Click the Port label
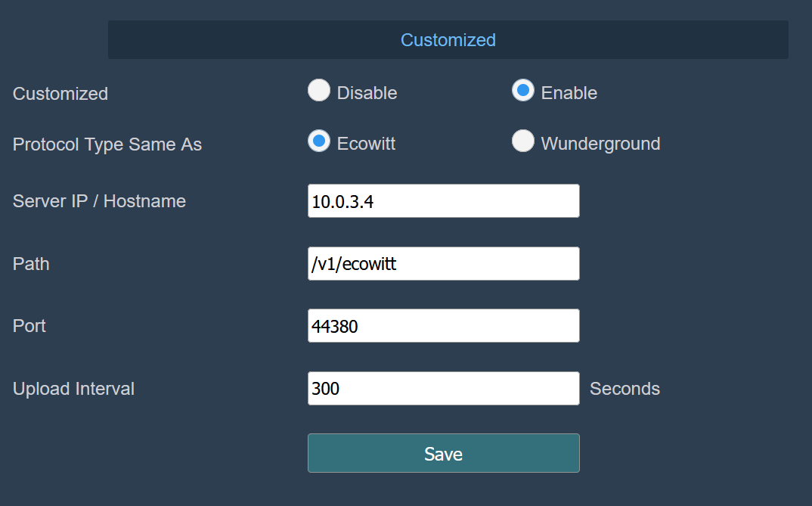This screenshot has width=812, height=506. tap(28, 326)
